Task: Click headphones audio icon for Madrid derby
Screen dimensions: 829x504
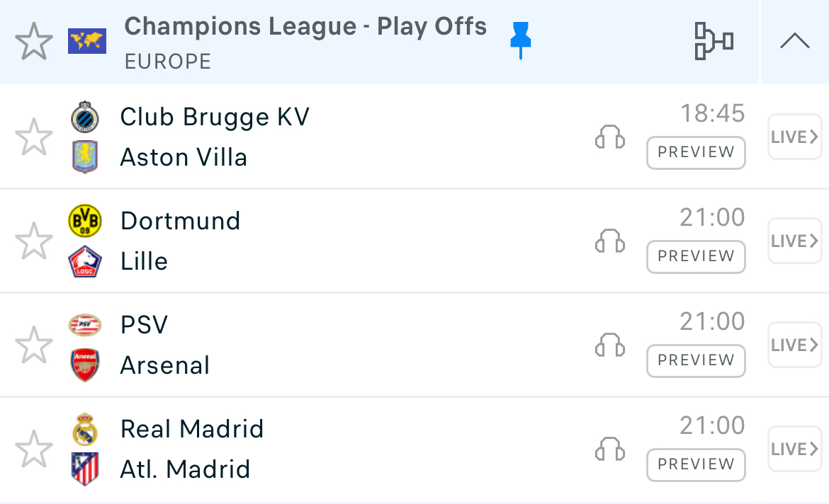Action: point(609,449)
